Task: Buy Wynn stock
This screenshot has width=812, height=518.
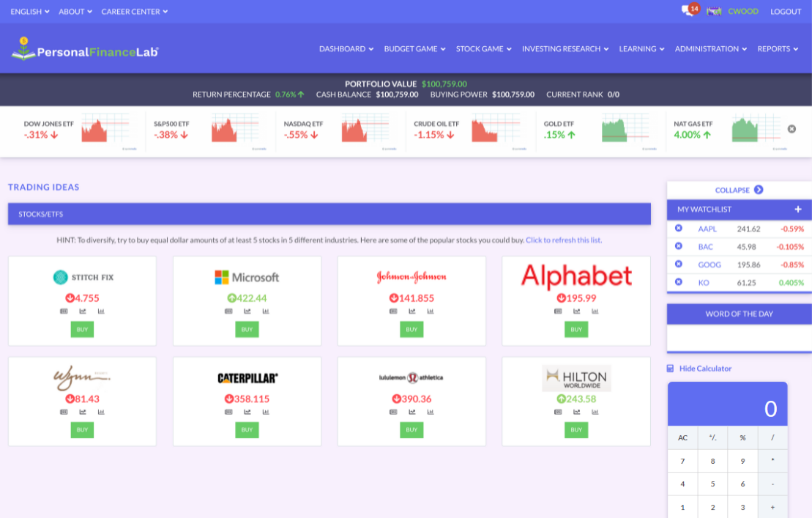Action: [82, 430]
